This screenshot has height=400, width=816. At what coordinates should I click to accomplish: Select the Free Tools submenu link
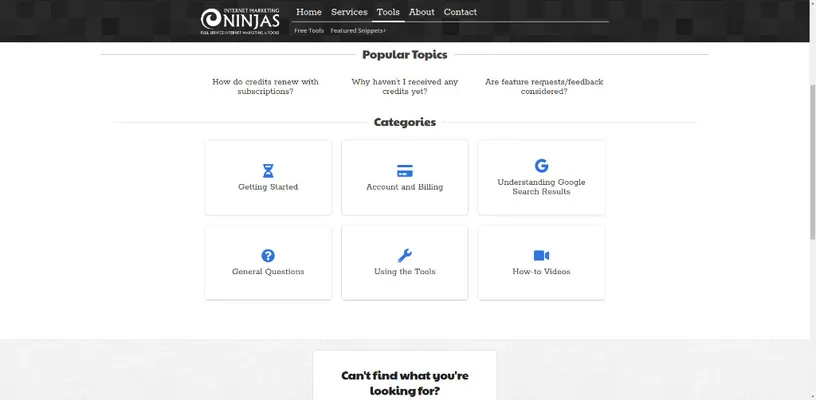(308, 31)
